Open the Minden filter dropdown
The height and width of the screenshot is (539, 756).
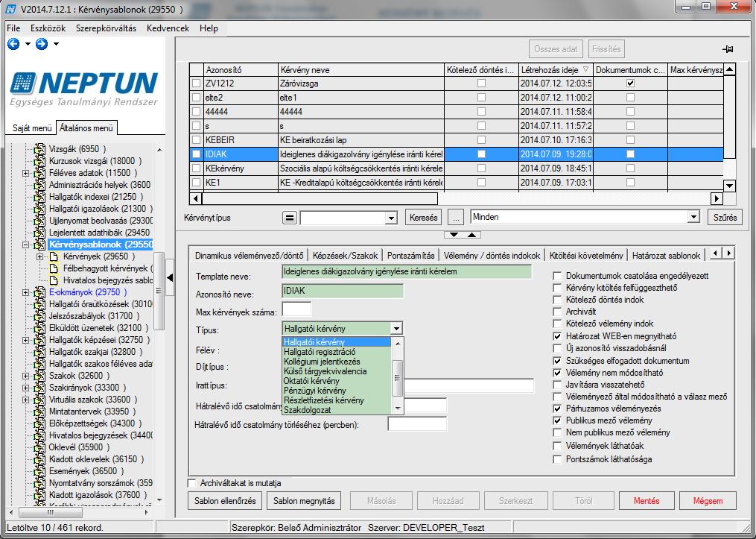(x=693, y=217)
